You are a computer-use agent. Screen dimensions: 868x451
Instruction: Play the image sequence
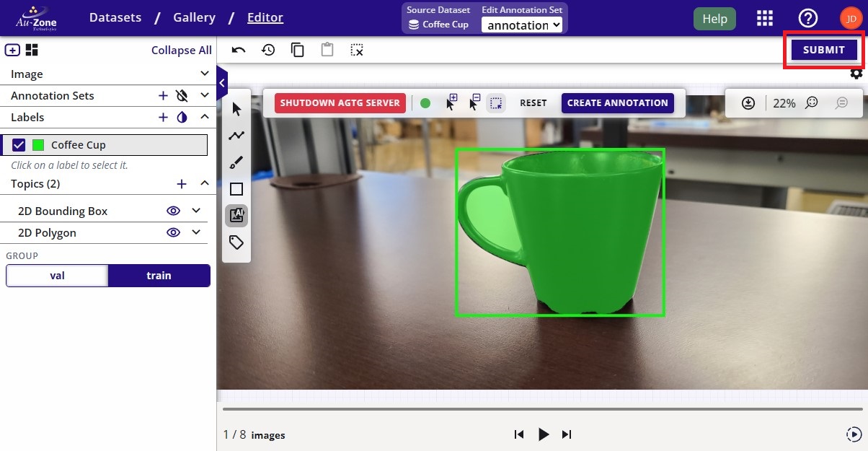coord(544,434)
